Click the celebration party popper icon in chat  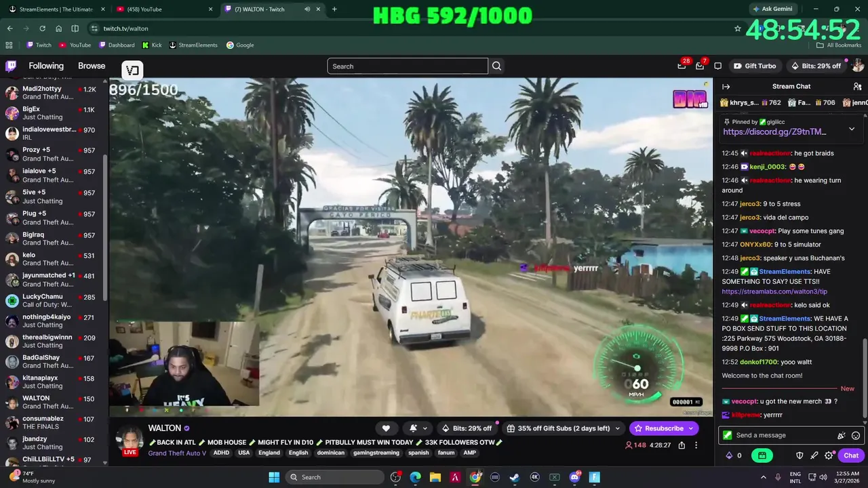tap(842, 435)
